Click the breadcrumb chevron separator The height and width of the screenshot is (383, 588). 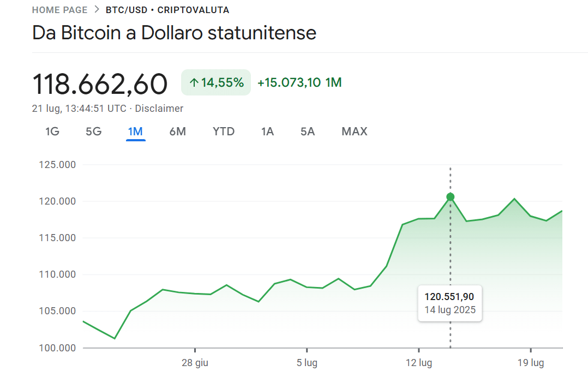point(97,10)
